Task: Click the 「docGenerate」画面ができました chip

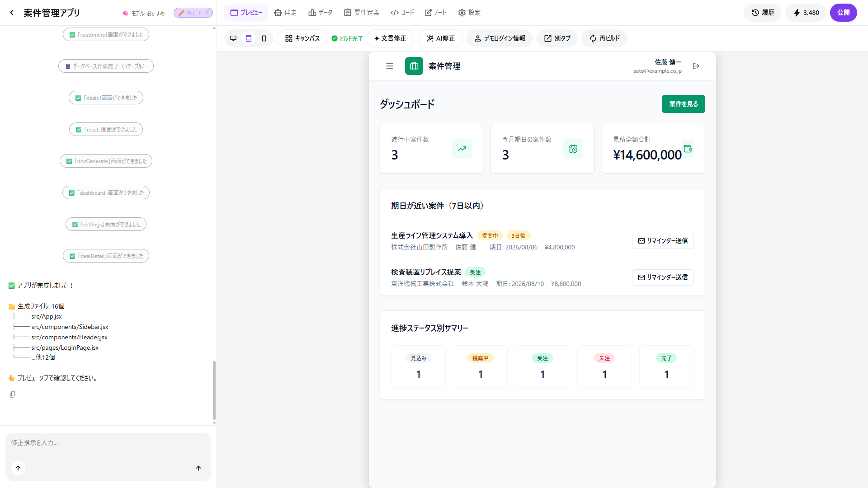Action: [x=106, y=161]
